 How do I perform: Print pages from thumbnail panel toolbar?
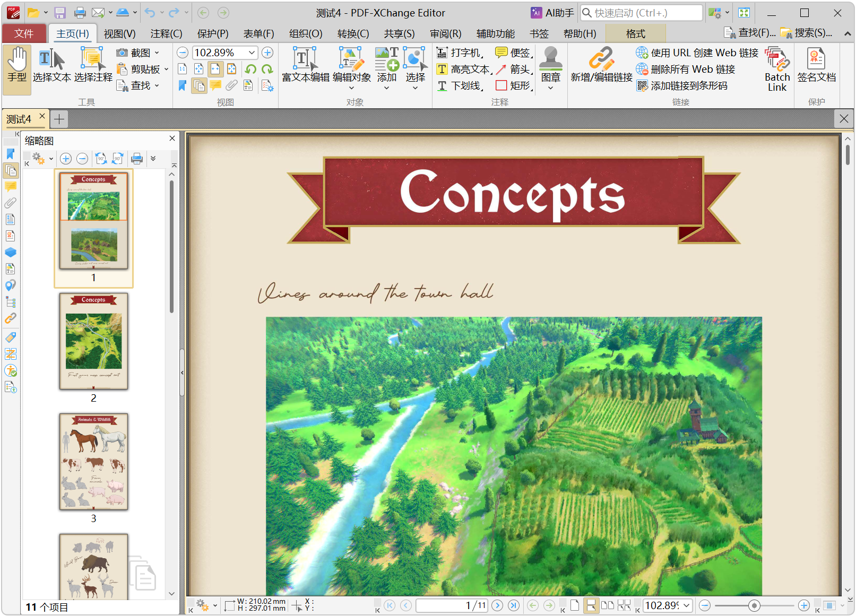(x=137, y=158)
